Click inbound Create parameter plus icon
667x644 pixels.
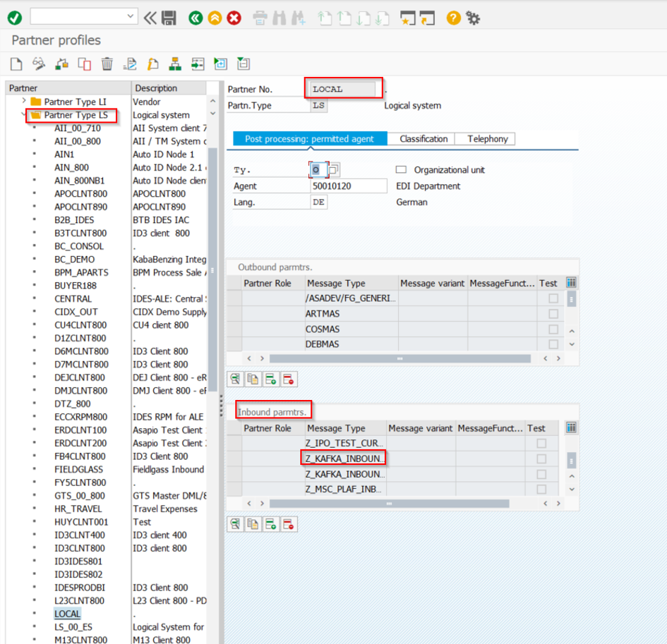tap(270, 524)
